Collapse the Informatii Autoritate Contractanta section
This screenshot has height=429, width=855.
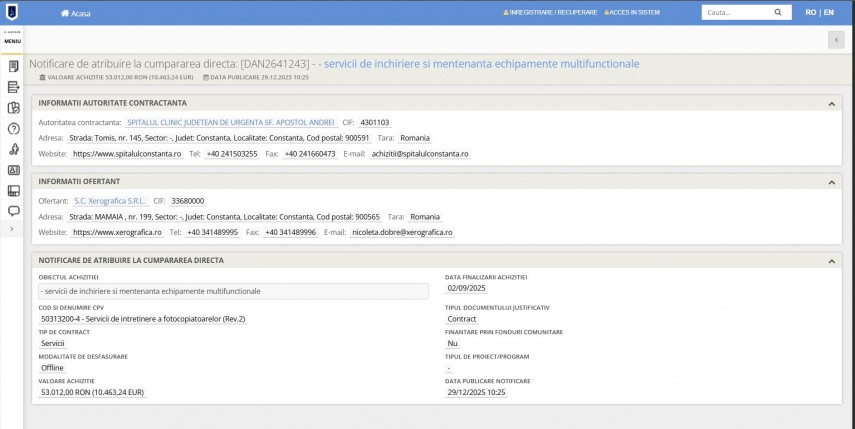tap(831, 103)
